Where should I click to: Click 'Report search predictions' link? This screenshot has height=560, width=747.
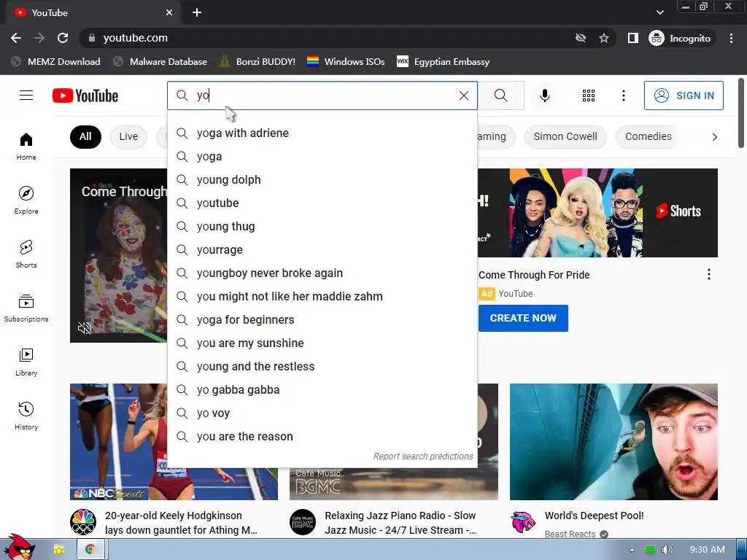tap(423, 456)
